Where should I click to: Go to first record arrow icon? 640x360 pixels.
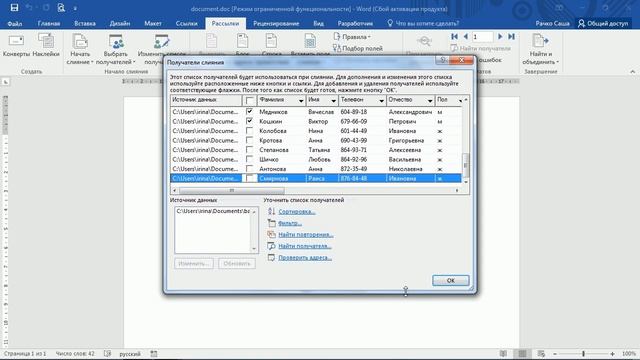point(454,37)
